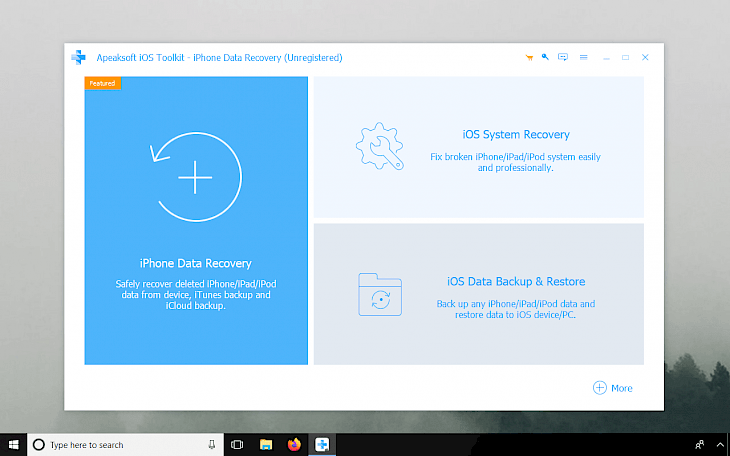730x456 pixels.
Task: Click the gear and wrench icon
Action: pos(379,146)
